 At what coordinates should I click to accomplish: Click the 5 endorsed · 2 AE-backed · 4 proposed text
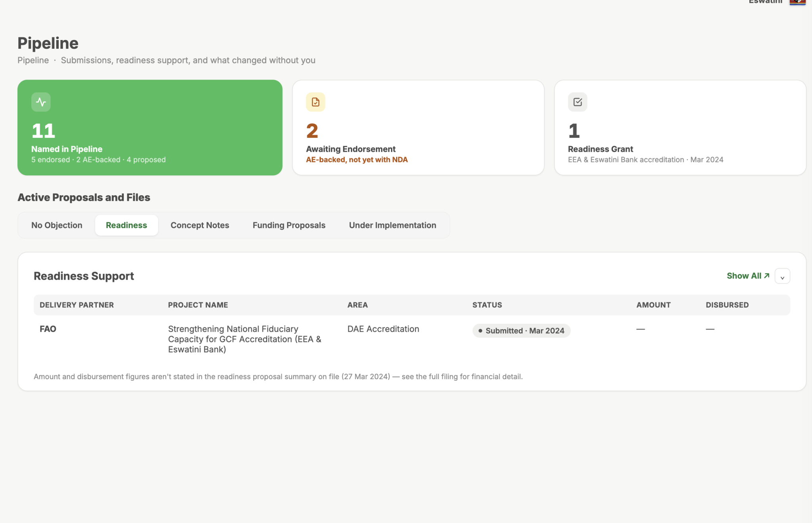(98, 160)
